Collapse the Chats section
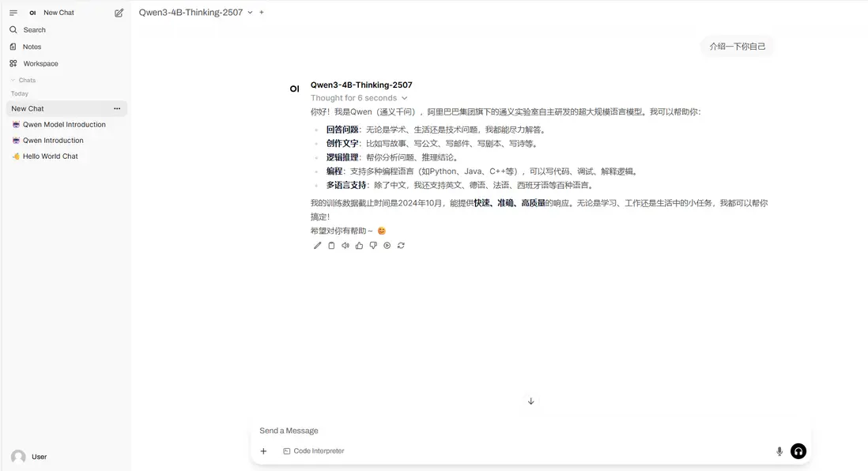The height and width of the screenshot is (471, 868). tap(23, 81)
